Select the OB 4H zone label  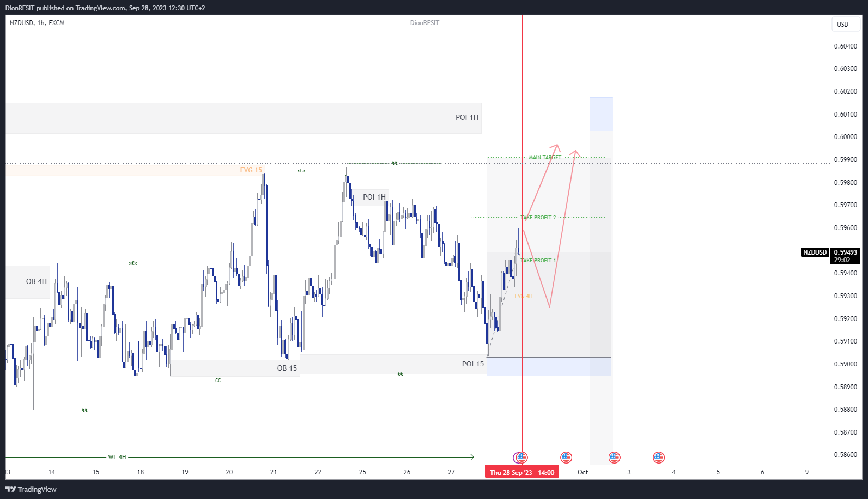[x=37, y=281]
